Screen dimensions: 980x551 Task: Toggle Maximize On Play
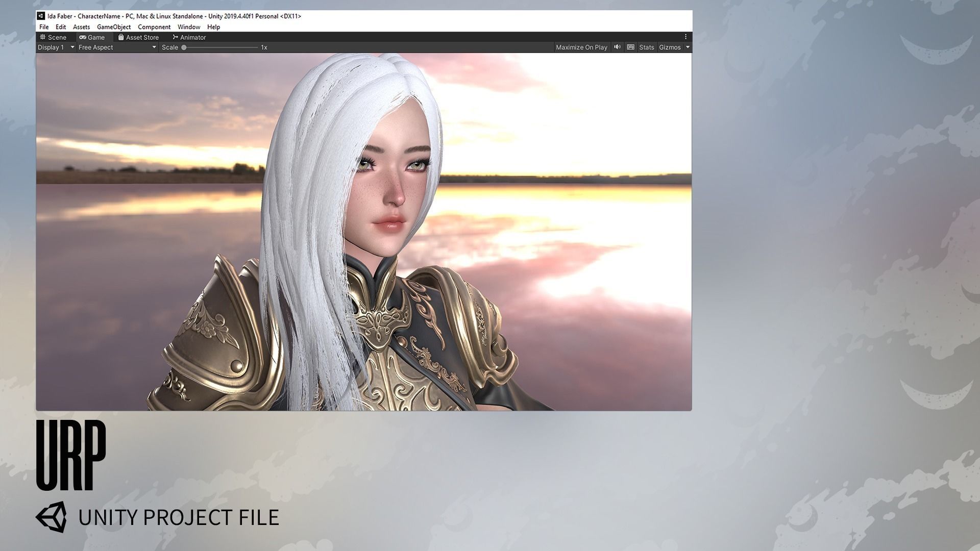coord(581,47)
